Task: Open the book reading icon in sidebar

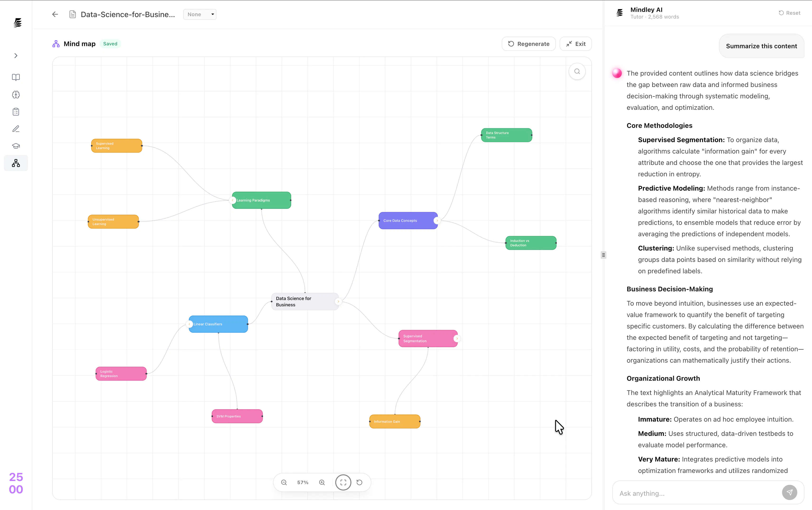Action: 16,77
